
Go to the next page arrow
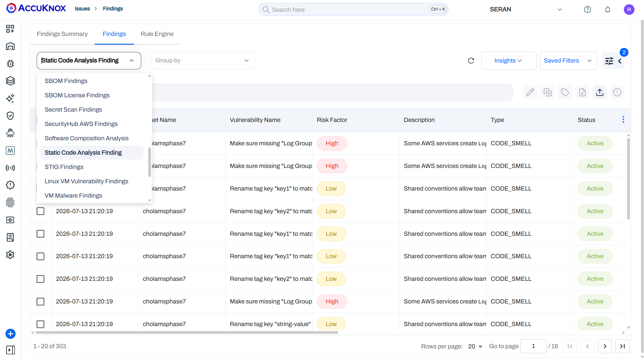[x=605, y=346]
